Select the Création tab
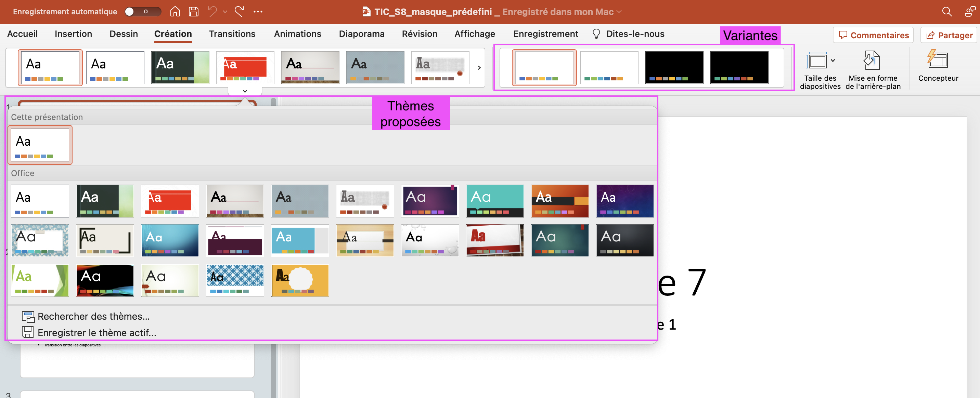Viewport: 980px width, 398px height. click(173, 34)
